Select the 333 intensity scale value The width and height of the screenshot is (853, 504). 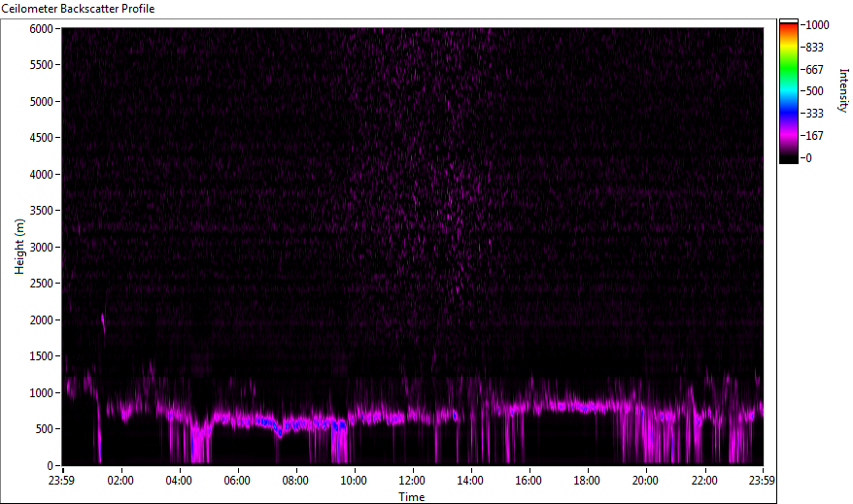(x=814, y=114)
